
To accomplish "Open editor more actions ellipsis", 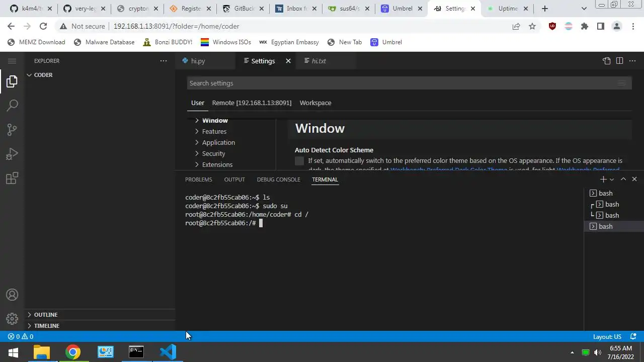I will click(x=632, y=61).
